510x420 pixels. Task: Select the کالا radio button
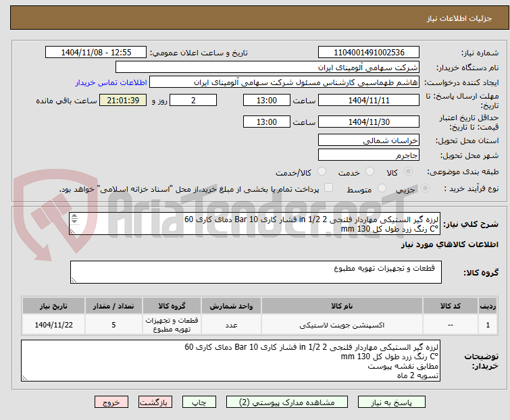pos(408,172)
